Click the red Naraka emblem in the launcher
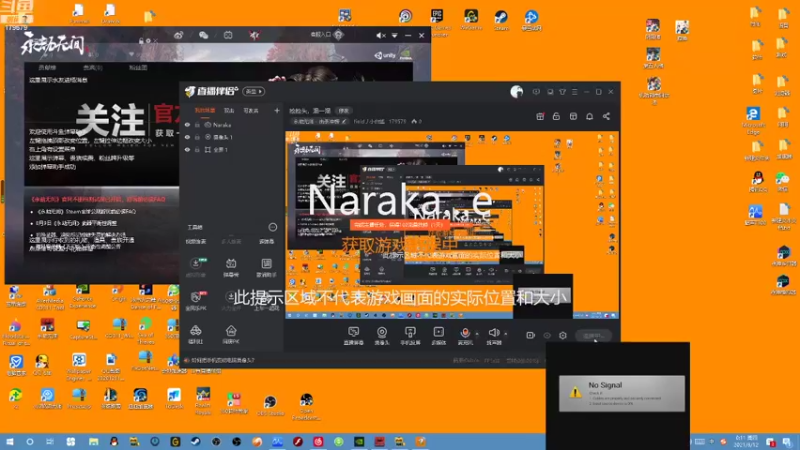 click(x=254, y=35)
